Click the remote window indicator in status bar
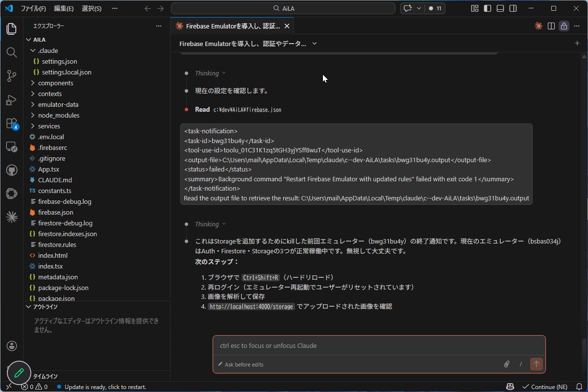The image size is (588, 392). 8,387
